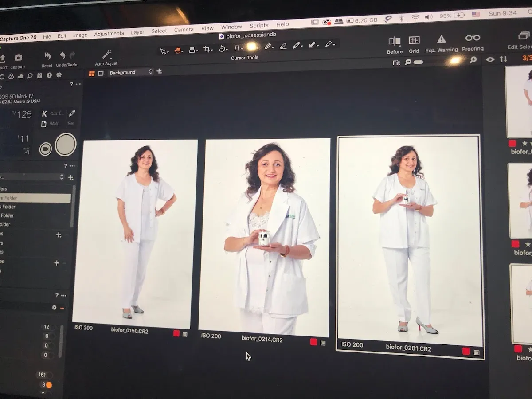Viewport: 532px width, 399px height.
Task: Select the Pan hand cursor tool
Action: [x=178, y=51]
